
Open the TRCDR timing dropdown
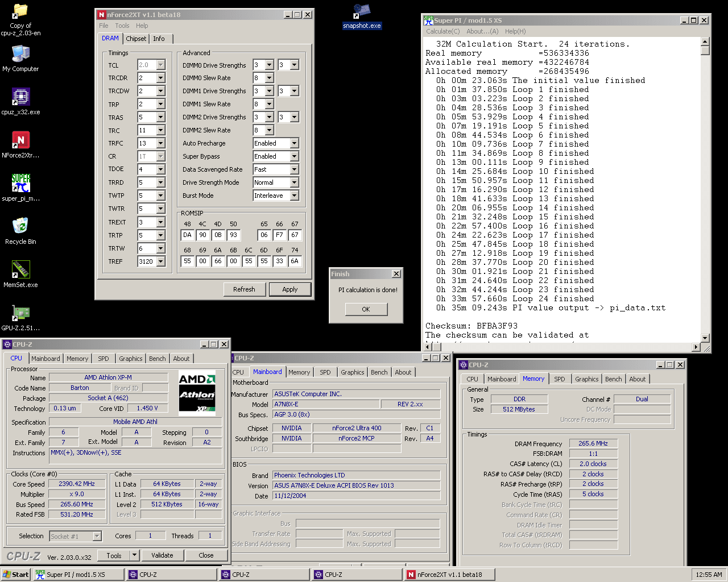160,78
